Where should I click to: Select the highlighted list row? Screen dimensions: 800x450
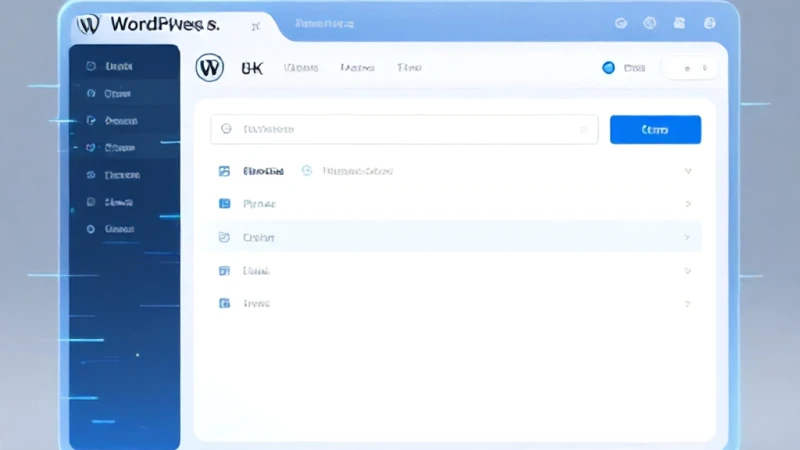[454, 237]
